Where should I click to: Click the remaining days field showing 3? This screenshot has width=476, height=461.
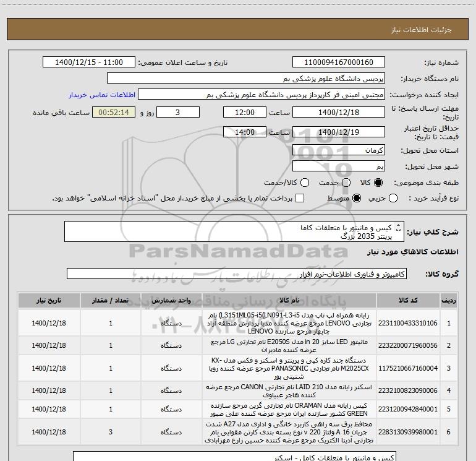click(178, 112)
